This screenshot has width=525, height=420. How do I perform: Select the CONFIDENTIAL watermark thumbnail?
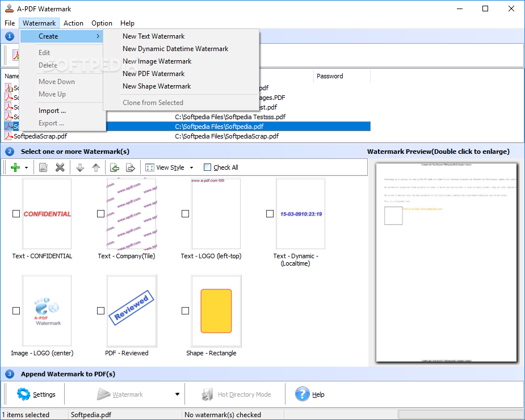click(47, 213)
